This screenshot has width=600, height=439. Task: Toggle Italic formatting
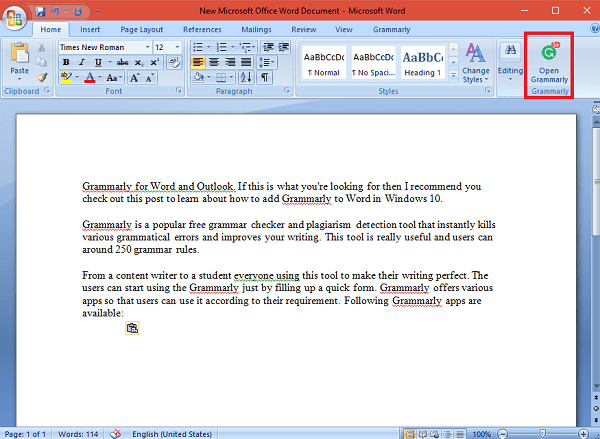point(82,62)
